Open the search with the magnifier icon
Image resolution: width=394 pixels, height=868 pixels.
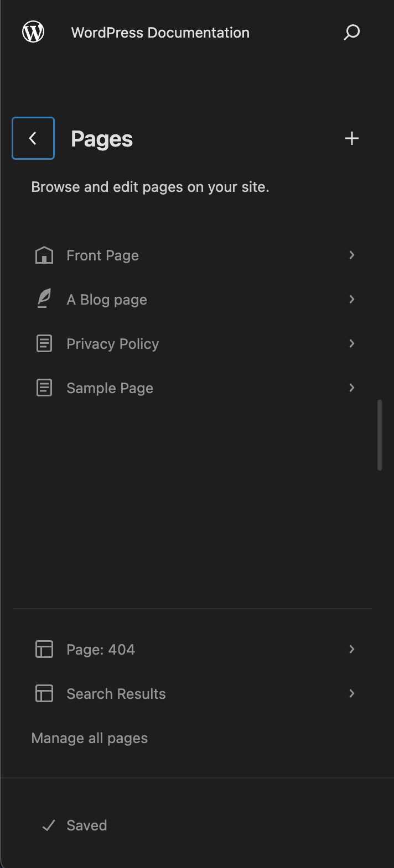click(x=351, y=33)
